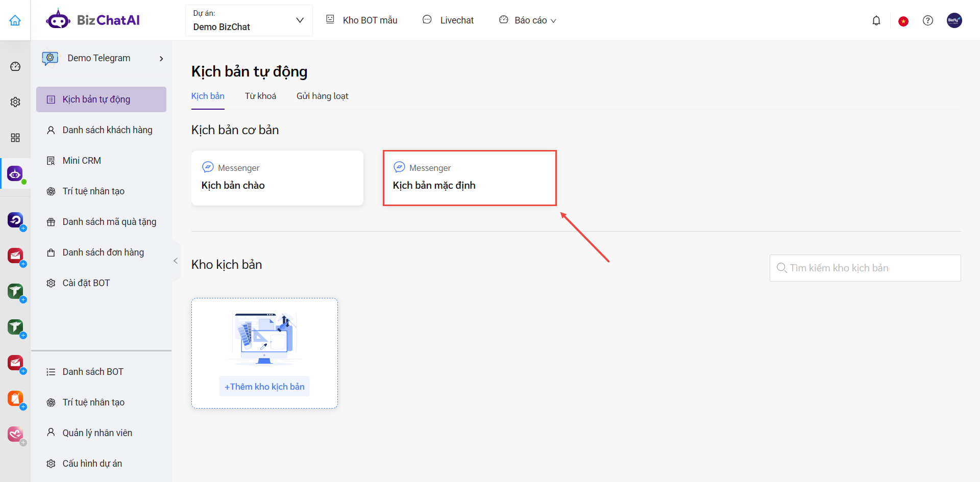Expand the Báo cáo dropdown menu
Image resolution: width=980 pixels, height=482 pixels.
click(x=553, y=21)
